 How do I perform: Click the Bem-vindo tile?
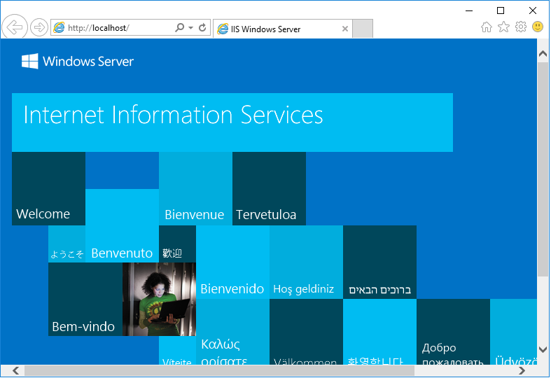pyautogui.click(x=85, y=300)
